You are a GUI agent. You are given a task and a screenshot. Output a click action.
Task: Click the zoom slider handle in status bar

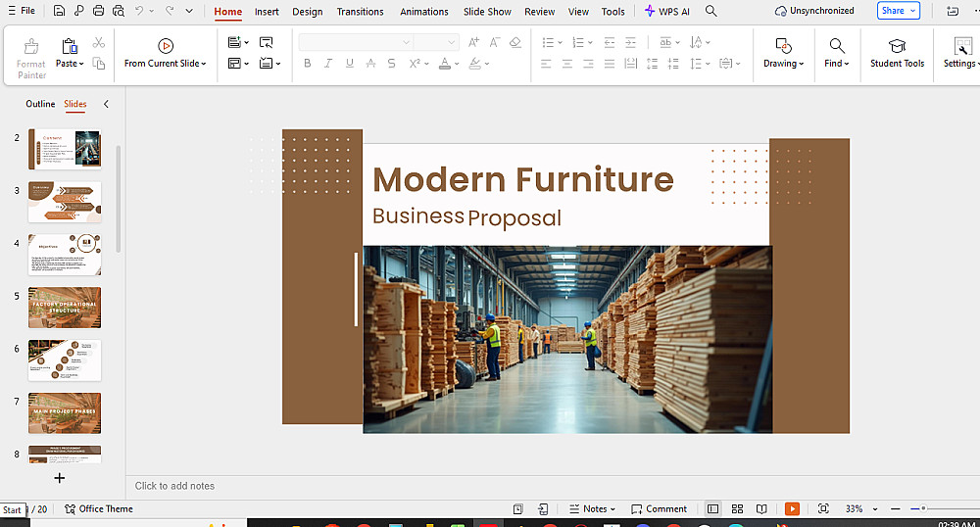(923, 509)
